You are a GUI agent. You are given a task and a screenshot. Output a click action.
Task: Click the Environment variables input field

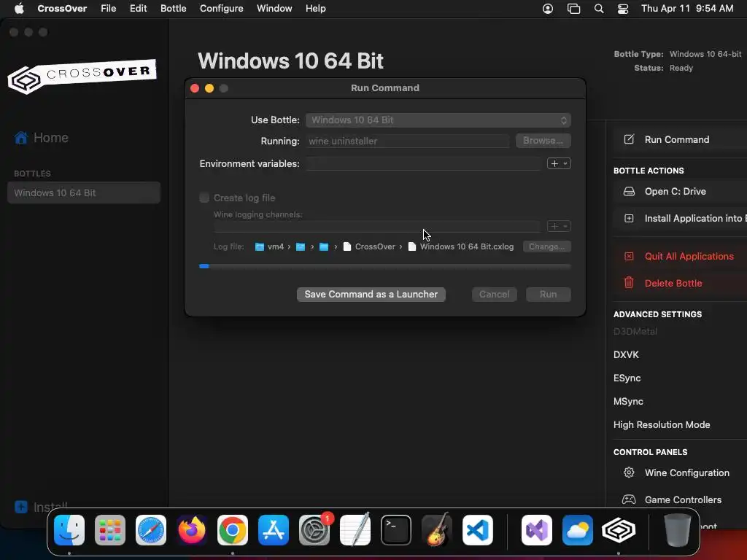[x=424, y=163]
